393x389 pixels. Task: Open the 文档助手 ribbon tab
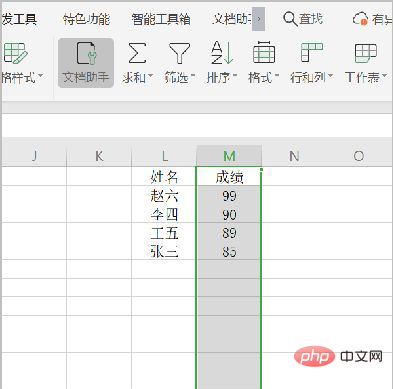pyautogui.click(x=232, y=19)
